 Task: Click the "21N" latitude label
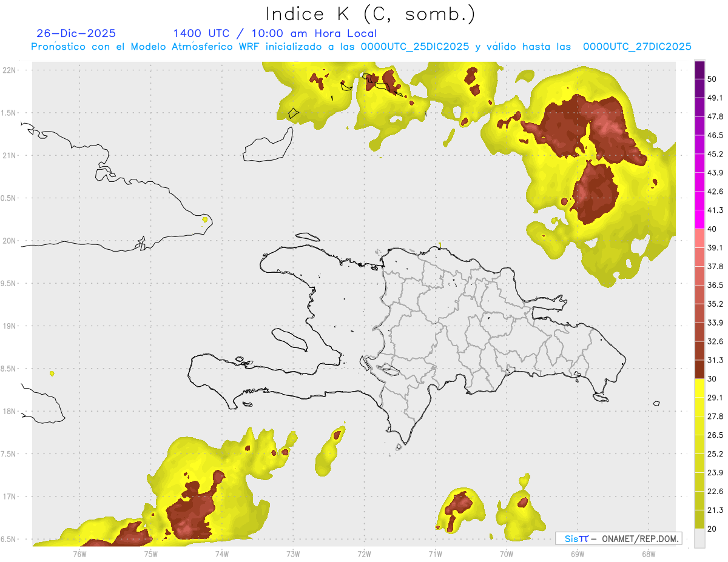pos(9,155)
